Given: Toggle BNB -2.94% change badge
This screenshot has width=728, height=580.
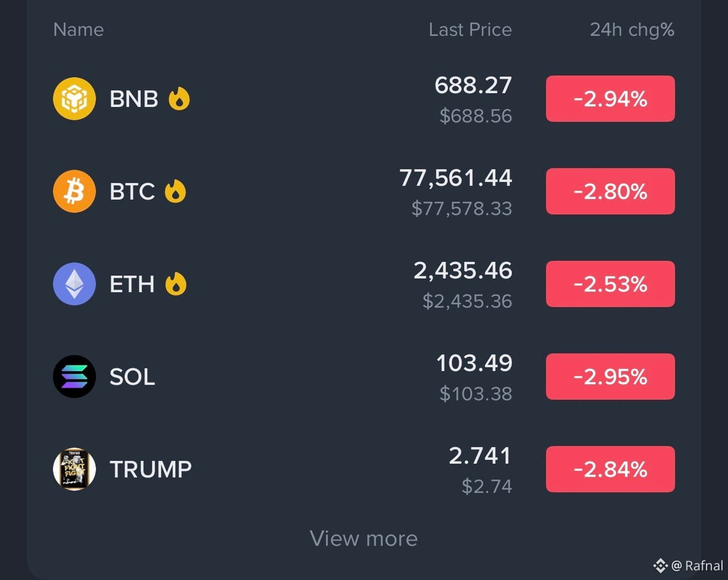Looking at the screenshot, I should click(x=611, y=99).
